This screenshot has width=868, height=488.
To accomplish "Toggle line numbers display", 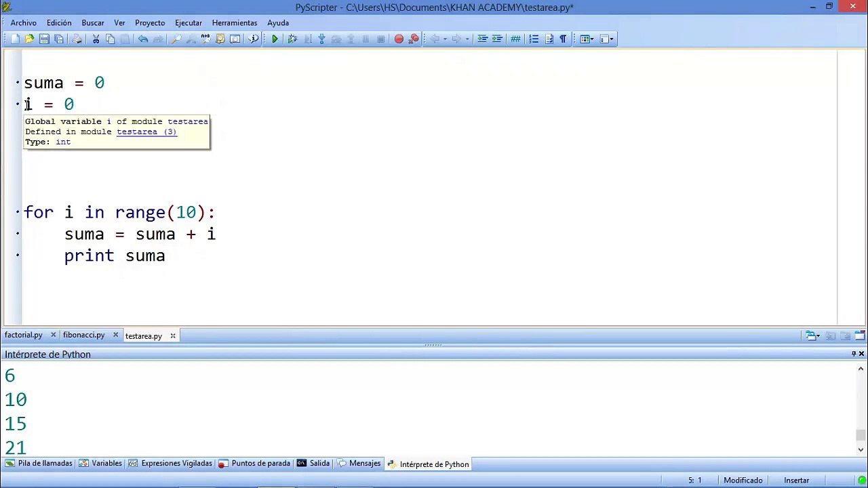I will 534,39.
